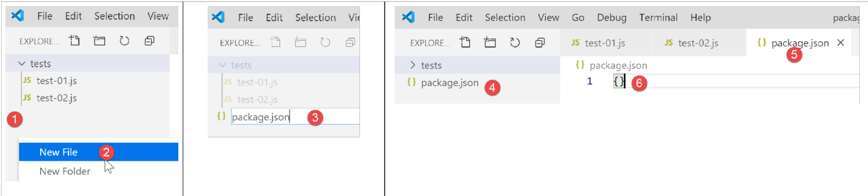Open Debug menu in right panel
The image size is (868, 196).
pyautogui.click(x=612, y=17)
